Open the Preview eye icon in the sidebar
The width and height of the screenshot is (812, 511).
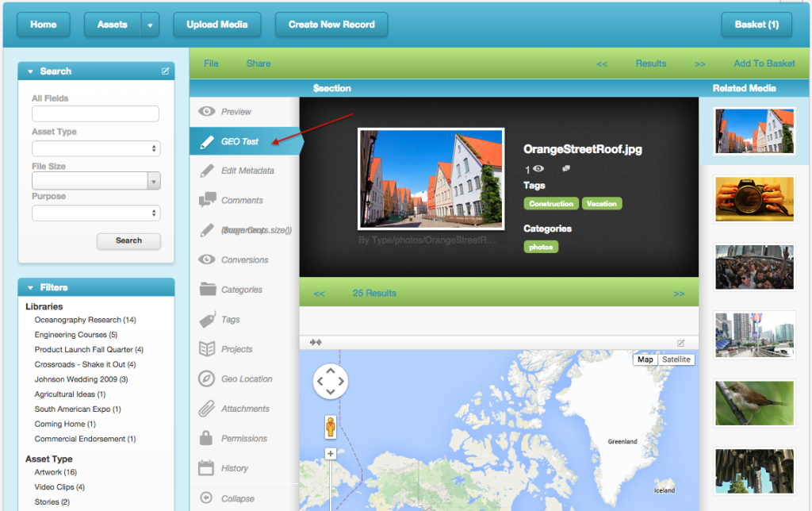[x=207, y=111]
